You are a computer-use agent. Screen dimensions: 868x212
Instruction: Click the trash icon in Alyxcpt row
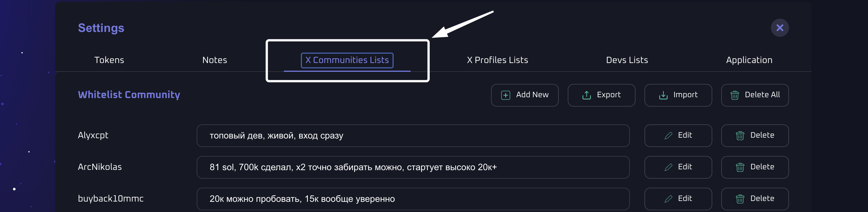pyautogui.click(x=740, y=136)
